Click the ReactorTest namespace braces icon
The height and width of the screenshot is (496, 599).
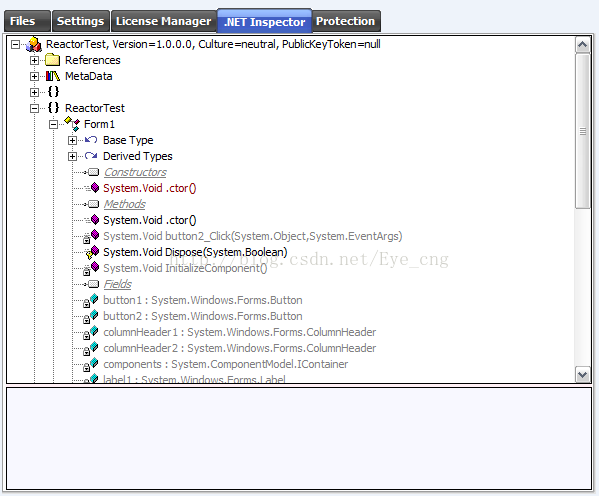(53, 108)
